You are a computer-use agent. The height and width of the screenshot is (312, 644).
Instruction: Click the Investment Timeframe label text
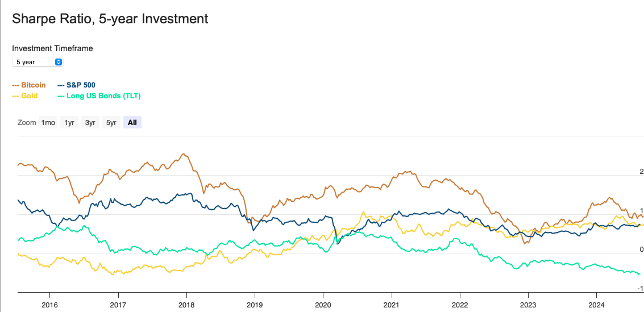coord(52,48)
